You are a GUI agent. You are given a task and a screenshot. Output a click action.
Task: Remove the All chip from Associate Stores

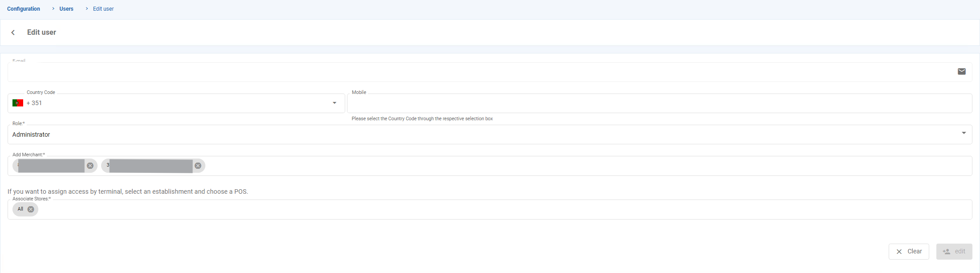(x=31, y=209)
